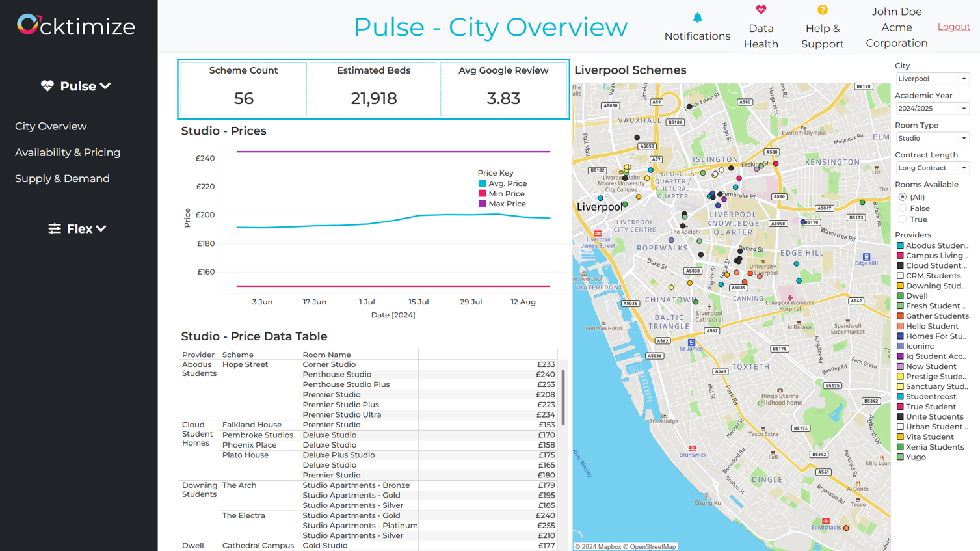Click the Provider column header
The image size is (980, 551).
[198, 355]
